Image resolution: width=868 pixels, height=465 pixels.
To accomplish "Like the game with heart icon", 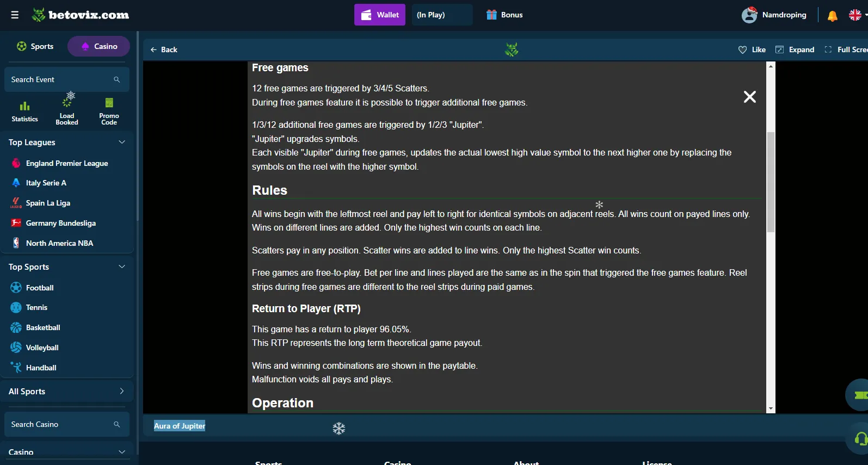I will tap(742, 49).
